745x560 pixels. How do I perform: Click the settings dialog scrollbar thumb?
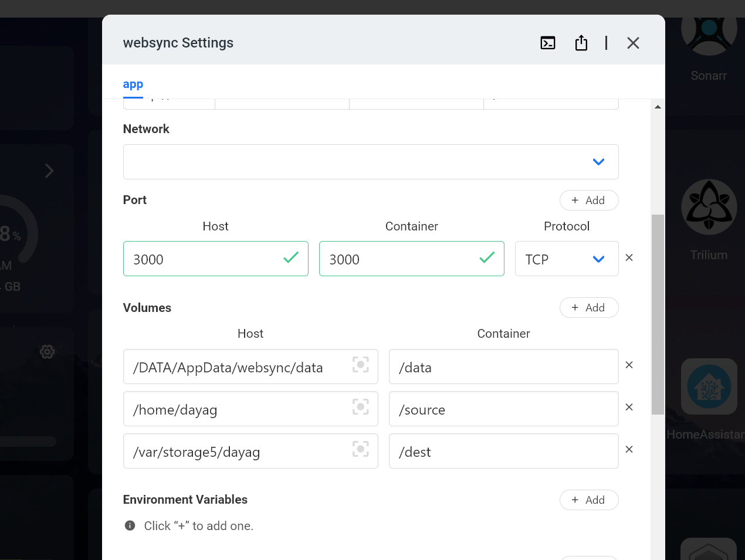658,314
